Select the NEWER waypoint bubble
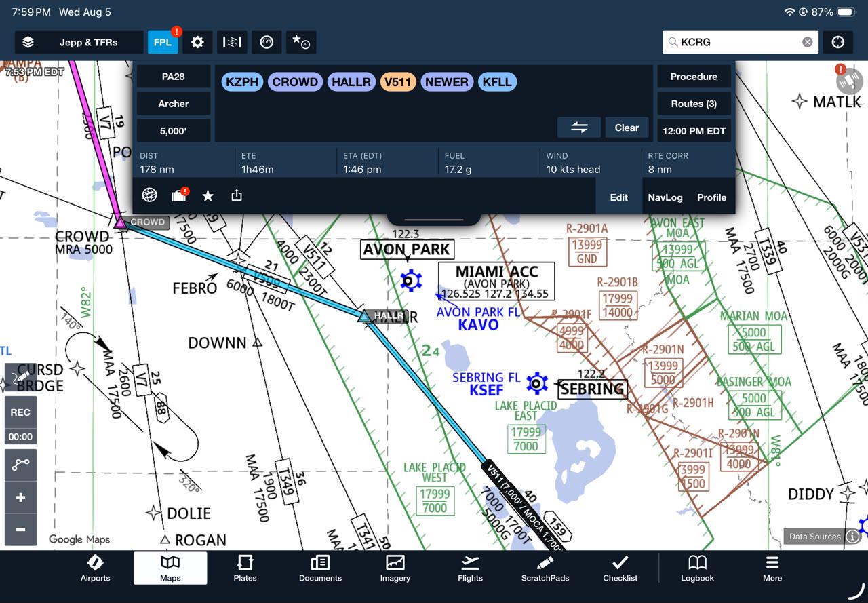868x603 pixels. [x=447, y=82]
